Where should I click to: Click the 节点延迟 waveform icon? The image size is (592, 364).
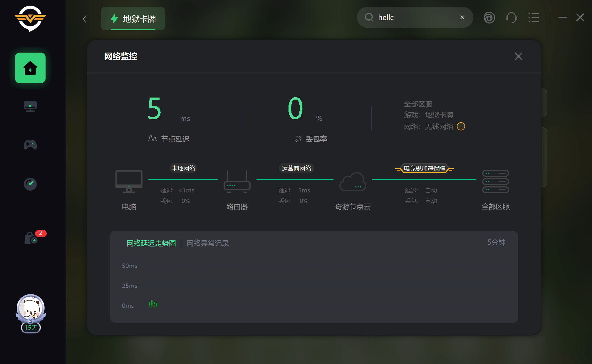click(x=152, y=138)
